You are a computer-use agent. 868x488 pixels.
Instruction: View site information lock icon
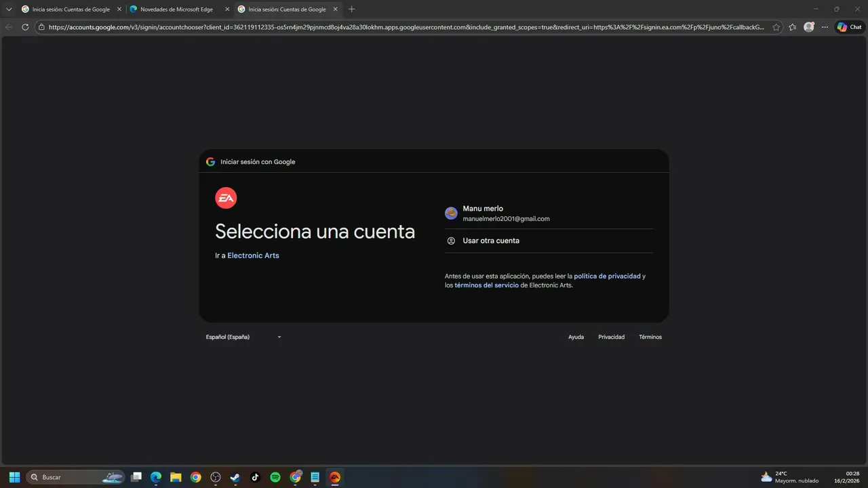tap(41, 27)
